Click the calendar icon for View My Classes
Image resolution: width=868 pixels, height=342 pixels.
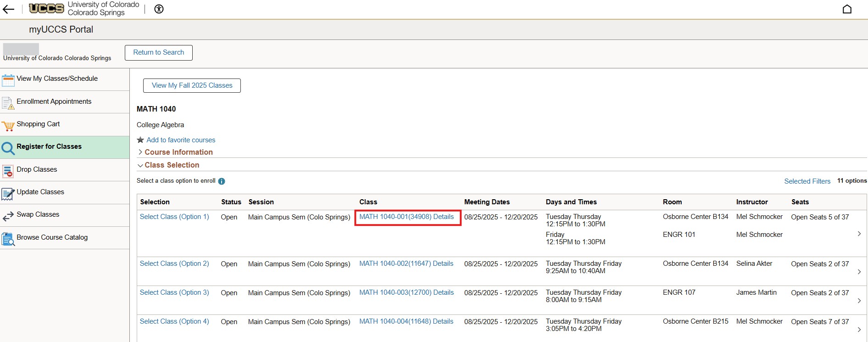point(8,80)
